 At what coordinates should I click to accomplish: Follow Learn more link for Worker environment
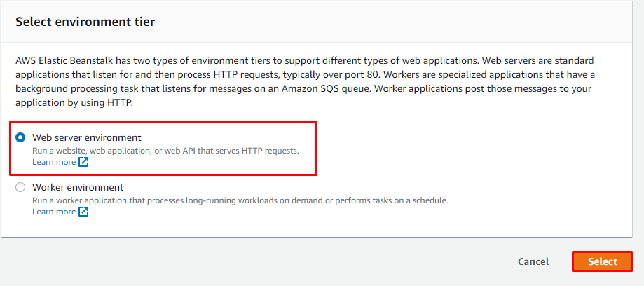(54, 212)
